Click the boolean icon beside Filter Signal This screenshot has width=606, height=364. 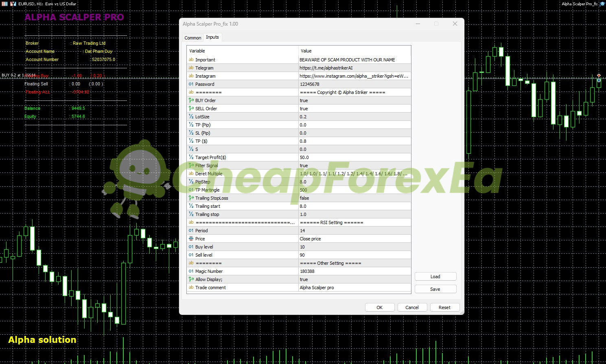tap(191, 166)
